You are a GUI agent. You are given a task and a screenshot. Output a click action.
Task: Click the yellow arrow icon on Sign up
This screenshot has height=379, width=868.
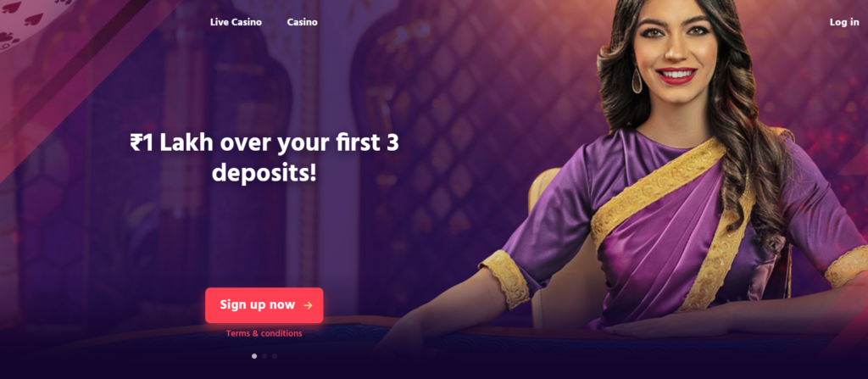click(x=308, y=305)
